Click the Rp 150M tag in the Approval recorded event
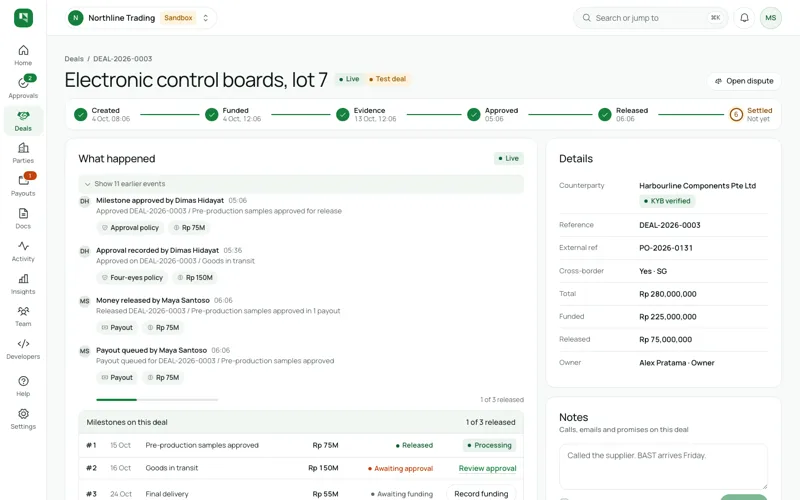 coord(194,278)
